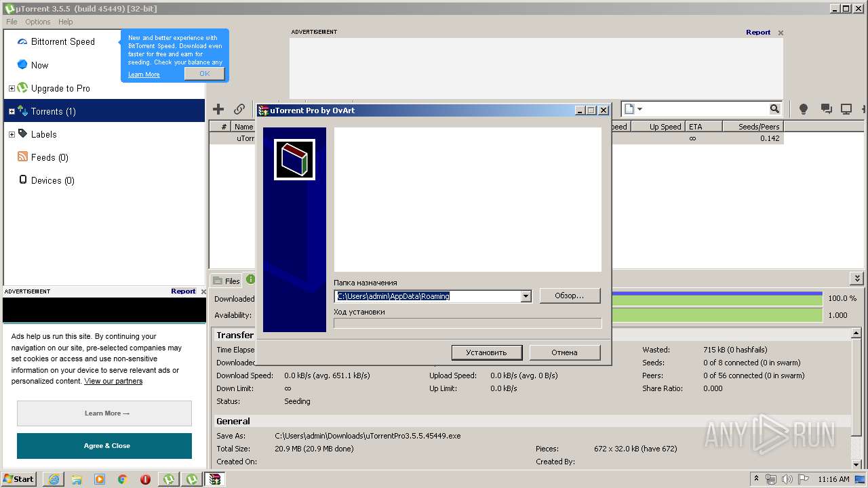Open Windows Media Player taskbar icon

coord(100,479)
